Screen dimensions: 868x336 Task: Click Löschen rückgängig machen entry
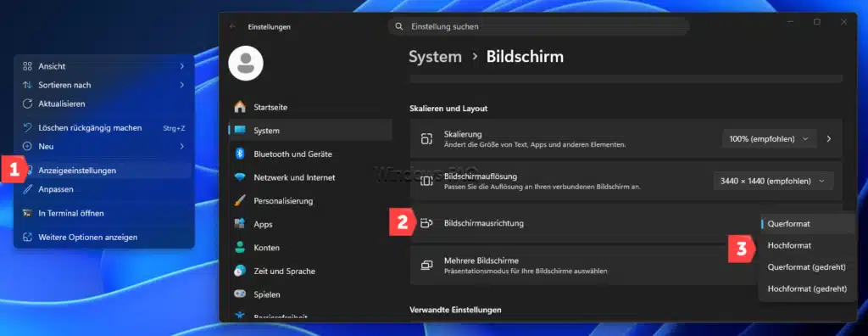pyautogui.click(x=104, y=127)
